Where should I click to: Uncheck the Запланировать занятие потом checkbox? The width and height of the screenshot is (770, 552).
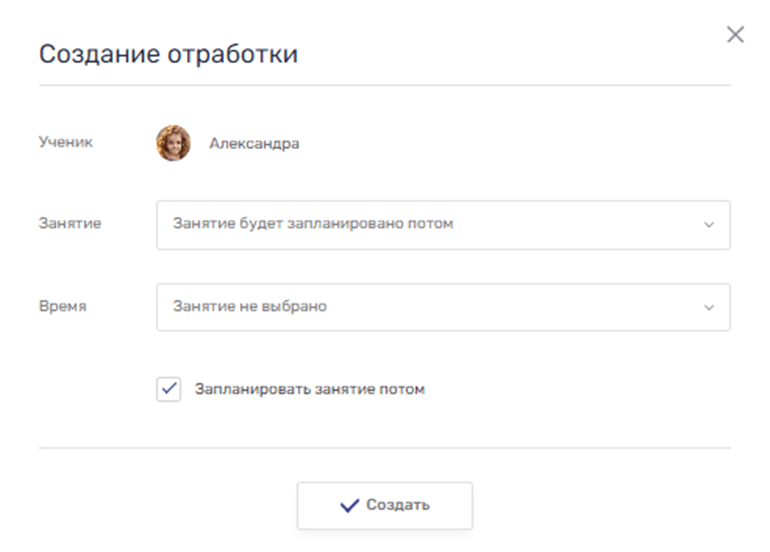click(x=168, y=389)
